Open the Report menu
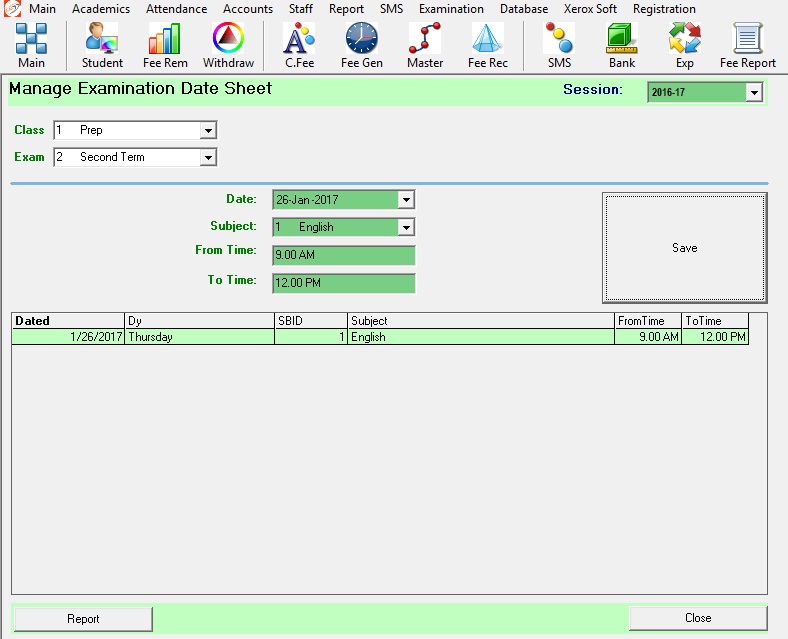Viewport: 788px width, 639px height. click(346, 9)
